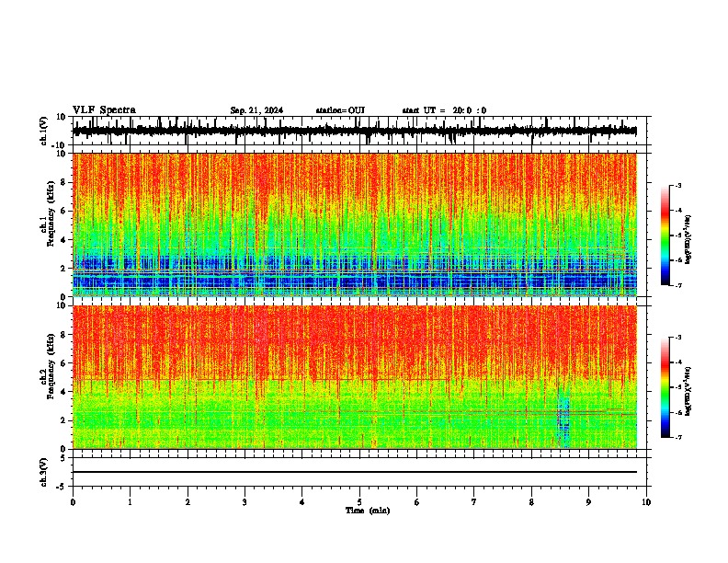728x563 pixels.
Task: Click the "start UT = 20: 0 : 0" text
Action: coord(444,110)
